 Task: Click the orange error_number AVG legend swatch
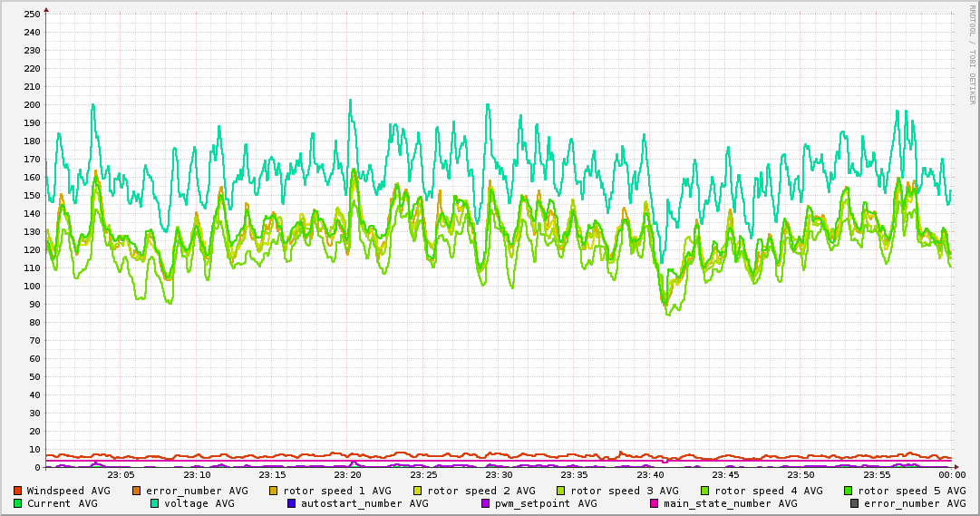pos(136,491)
